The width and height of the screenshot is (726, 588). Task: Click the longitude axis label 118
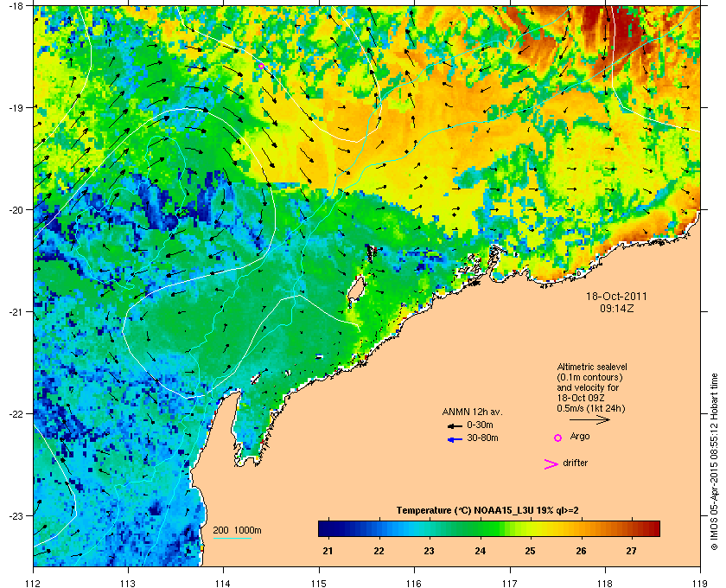(605, 583)
